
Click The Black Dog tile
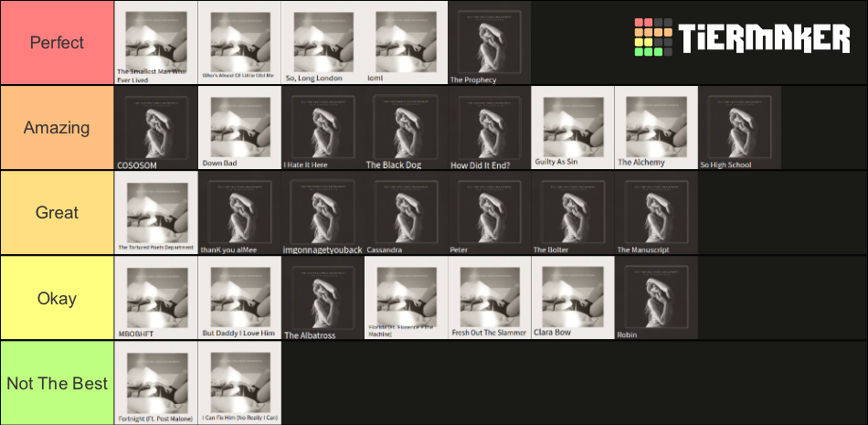406,128
